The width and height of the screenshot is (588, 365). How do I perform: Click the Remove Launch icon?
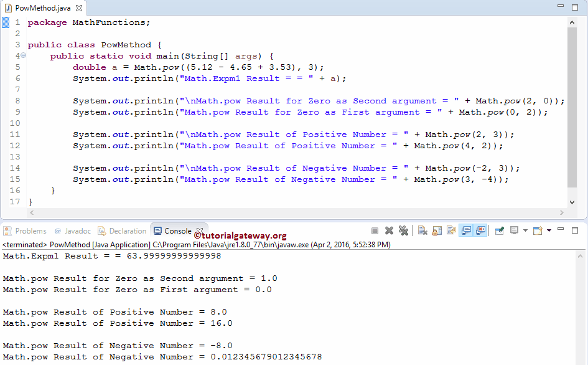coord(390,230)
